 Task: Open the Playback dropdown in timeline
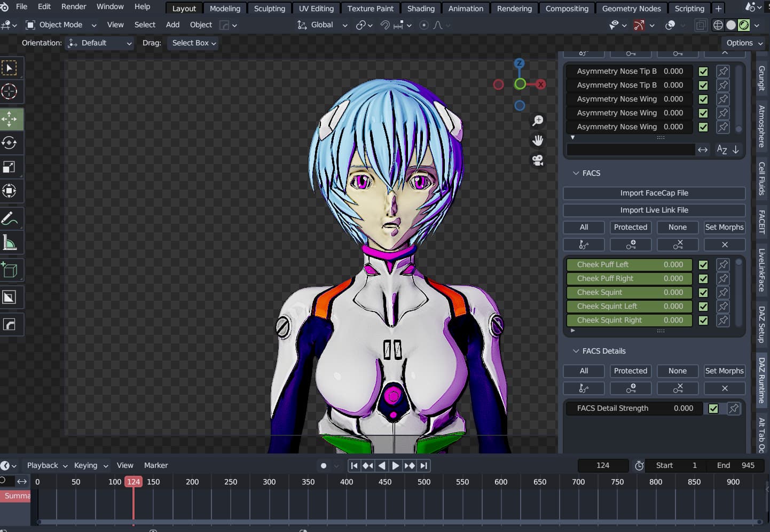[x=47, y=466]
